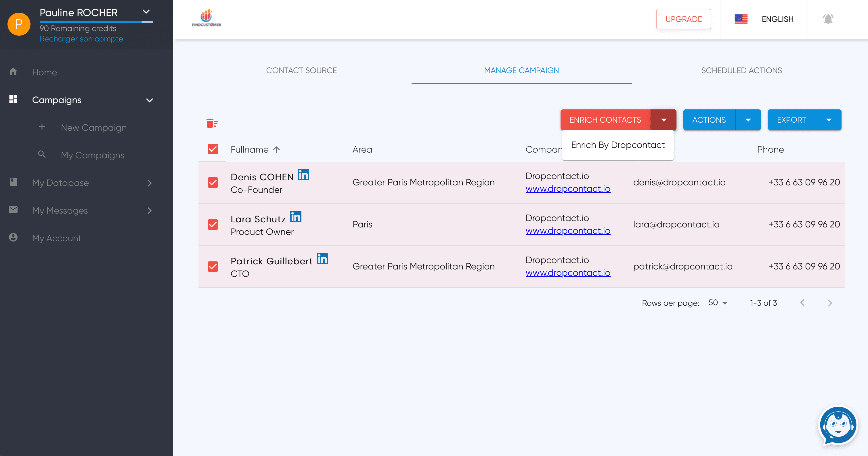Toggle the select-all contacts checkbox
Image resolution: width=868 pixels, height=456 pixels.
pyautogui.click(x=213, y=149)
